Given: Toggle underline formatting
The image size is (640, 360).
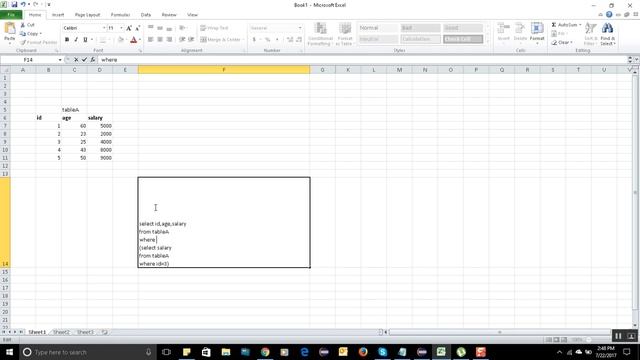Looking at the screenshot, I should [x=85, y=40].
